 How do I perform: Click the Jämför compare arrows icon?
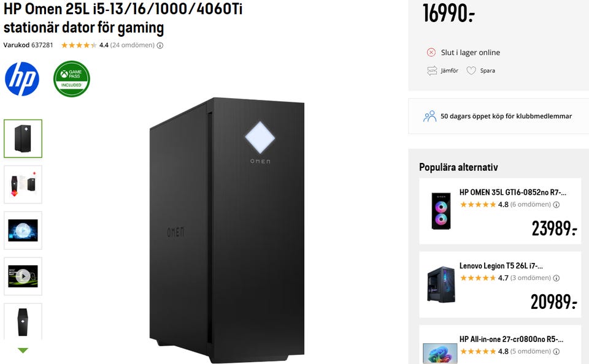tap(432, 70)
